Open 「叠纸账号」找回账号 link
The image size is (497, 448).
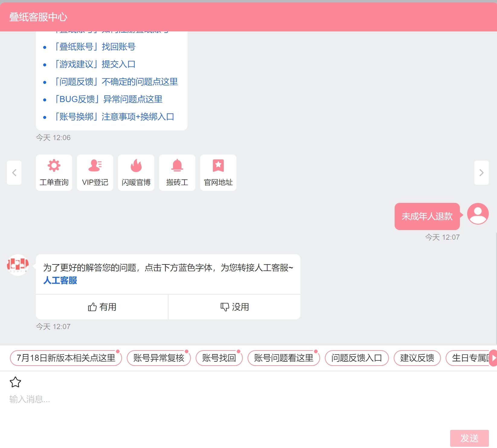point(95,47)
